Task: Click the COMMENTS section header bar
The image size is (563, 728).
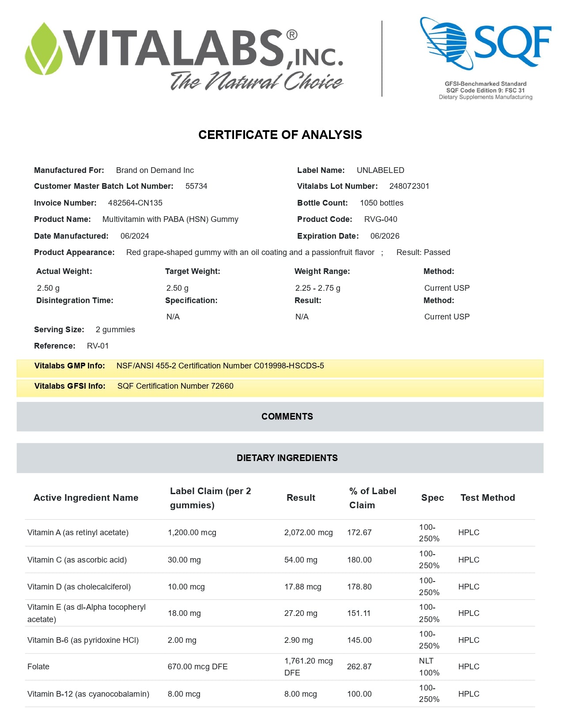Action: coord(280,417)
